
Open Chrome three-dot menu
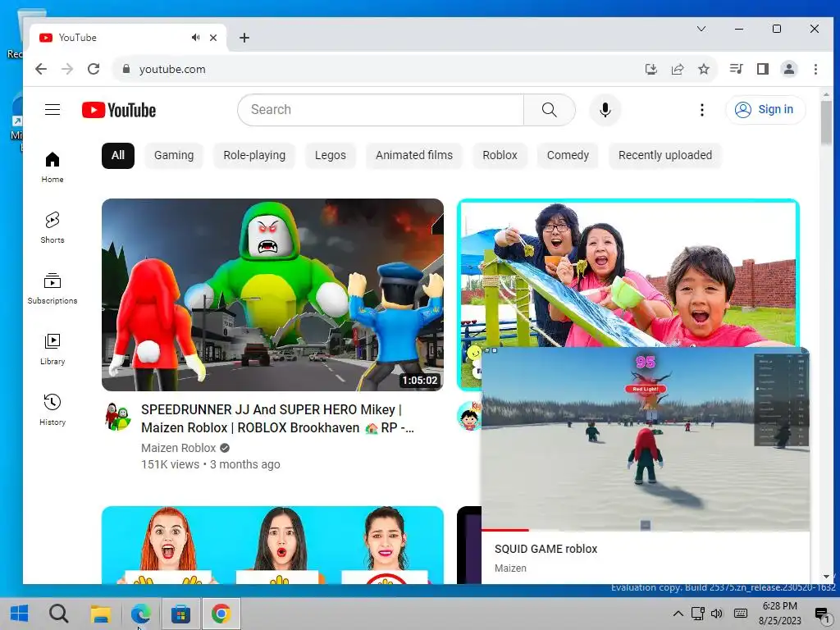pyautogui.click(x=815, y=69)
